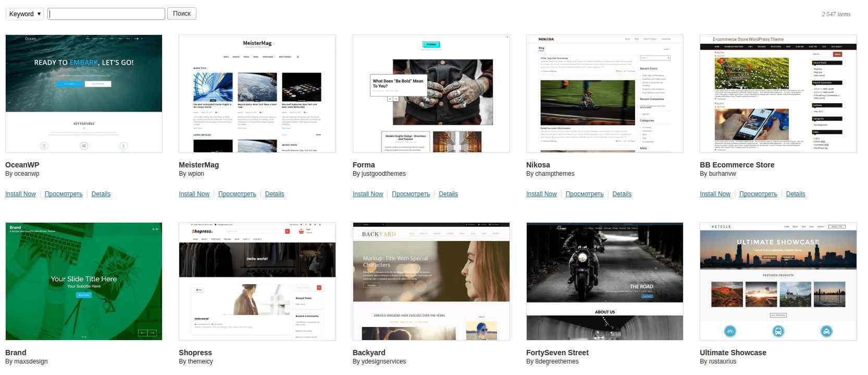Click the Ultimate Showcase title text

pyautogui.click(x=733, y=353)
